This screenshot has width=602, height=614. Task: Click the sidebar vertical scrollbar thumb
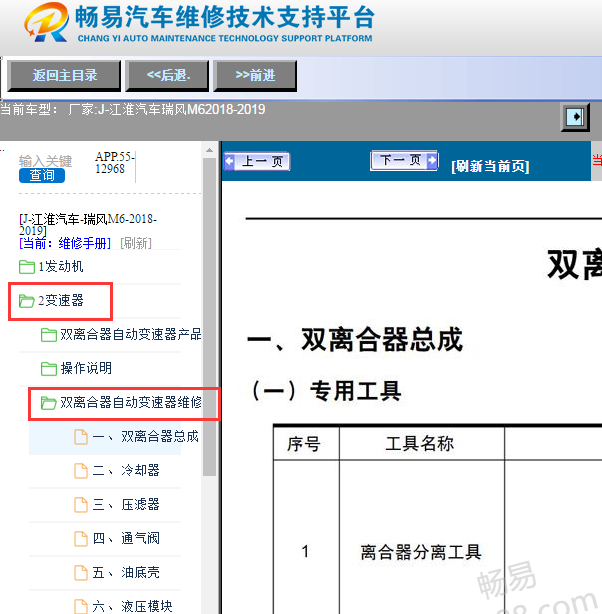point(210,317)
